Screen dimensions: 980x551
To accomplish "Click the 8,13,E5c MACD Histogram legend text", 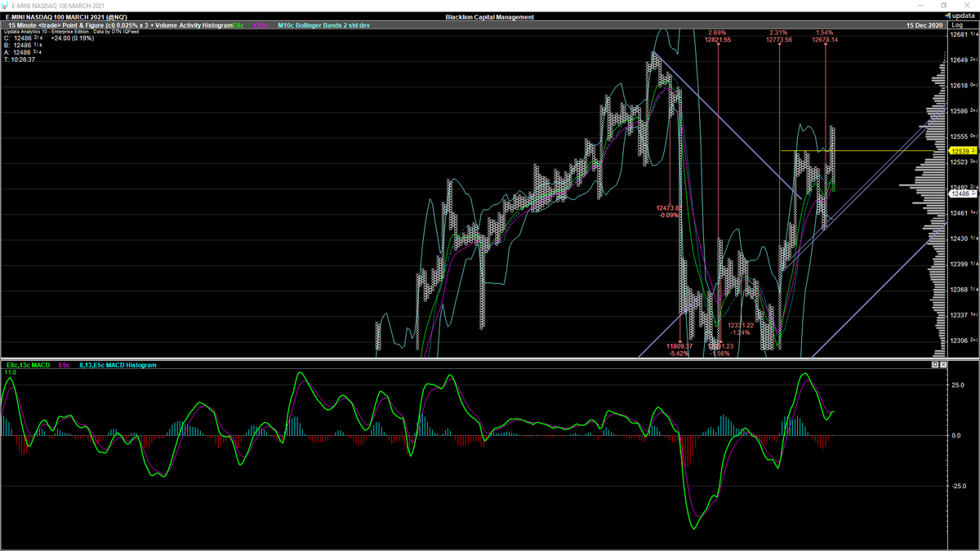I will [118, 365].
